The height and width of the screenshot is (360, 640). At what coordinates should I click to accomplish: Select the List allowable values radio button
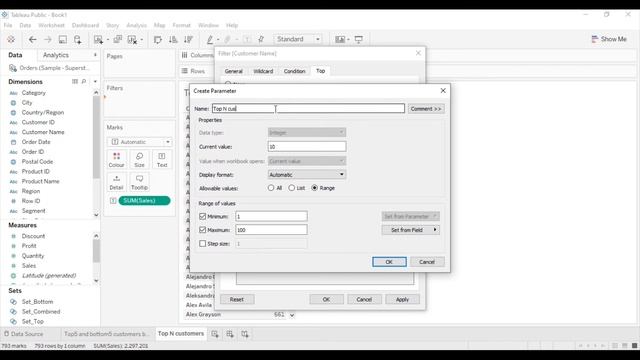pyautogui.click(x=291, y=188)
